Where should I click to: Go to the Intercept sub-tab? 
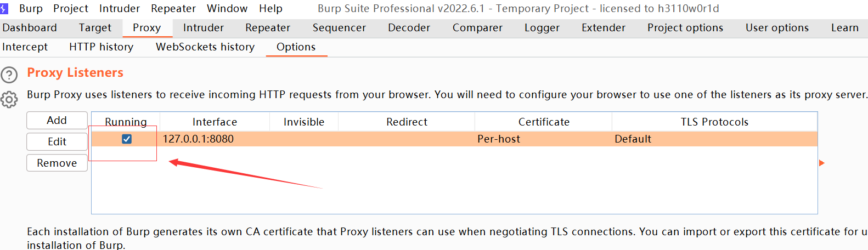pos(25,47)
